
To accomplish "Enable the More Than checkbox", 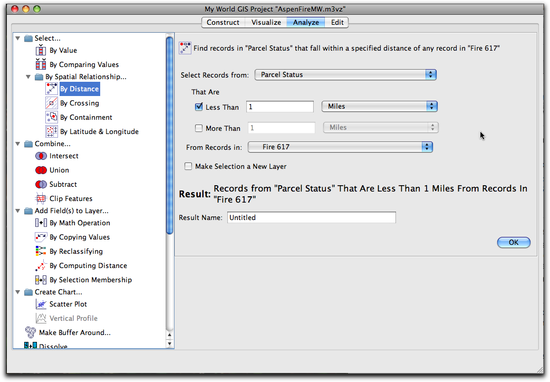I will pos(199,128).
